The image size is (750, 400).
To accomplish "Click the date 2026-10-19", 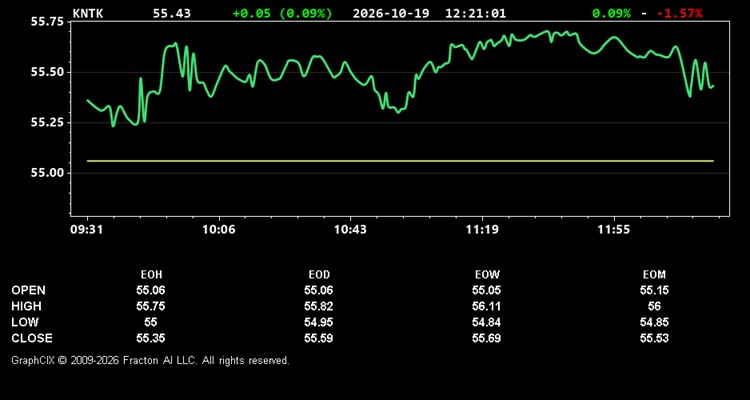I will click(391, 13).
